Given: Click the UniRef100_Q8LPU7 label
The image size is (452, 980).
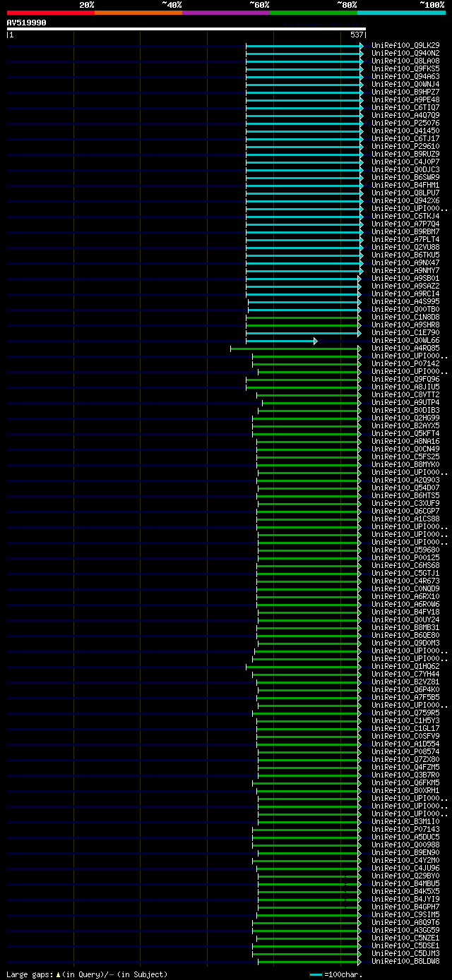Looking at the screenshot, I should tap(405, 193).
